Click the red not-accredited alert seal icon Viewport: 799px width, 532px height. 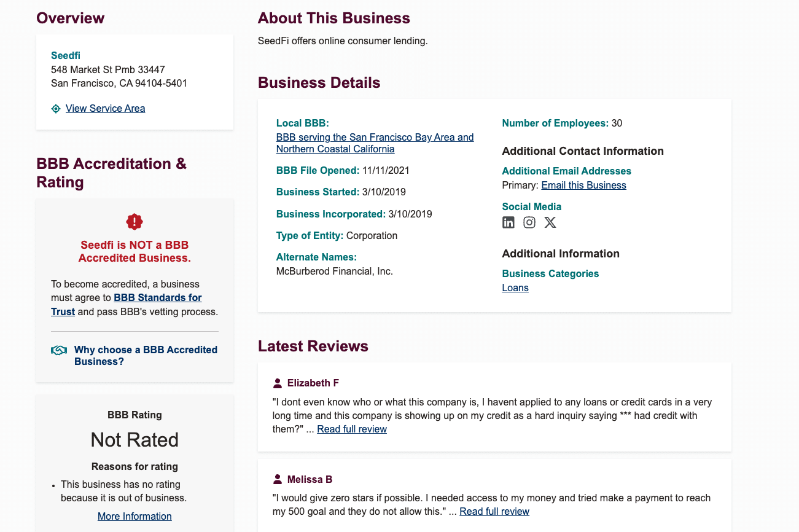134,221
